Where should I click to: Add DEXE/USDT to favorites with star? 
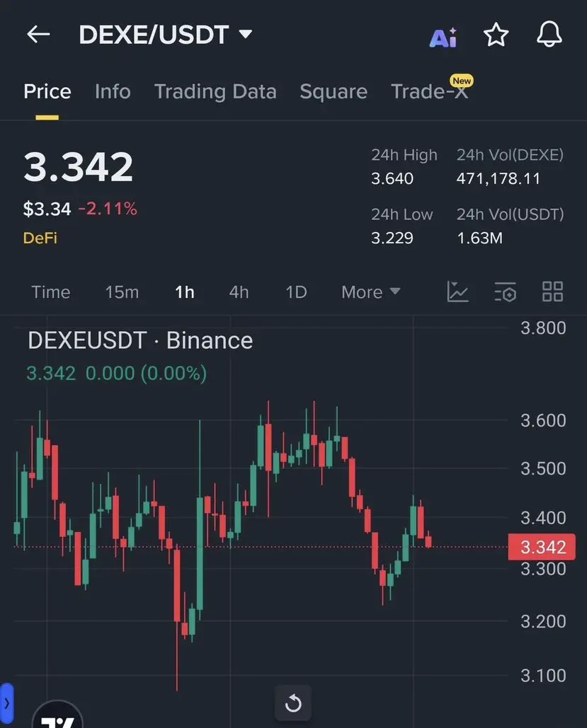(x=496, y=35)
